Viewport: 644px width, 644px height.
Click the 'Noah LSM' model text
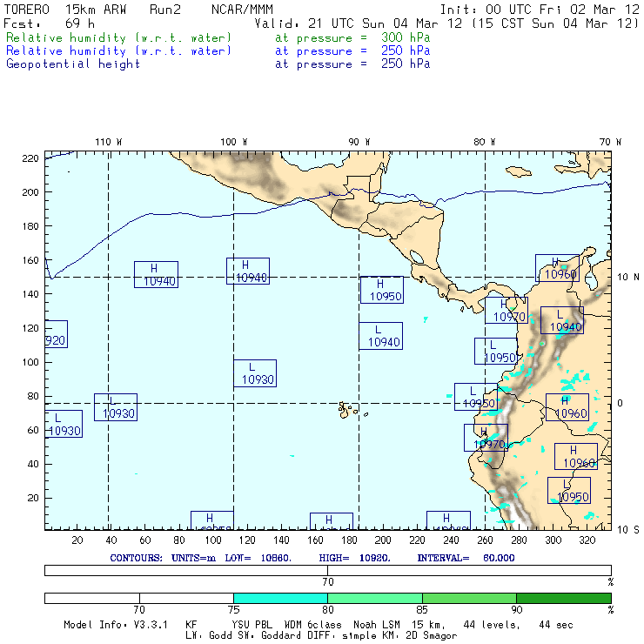tap(377, 625)
